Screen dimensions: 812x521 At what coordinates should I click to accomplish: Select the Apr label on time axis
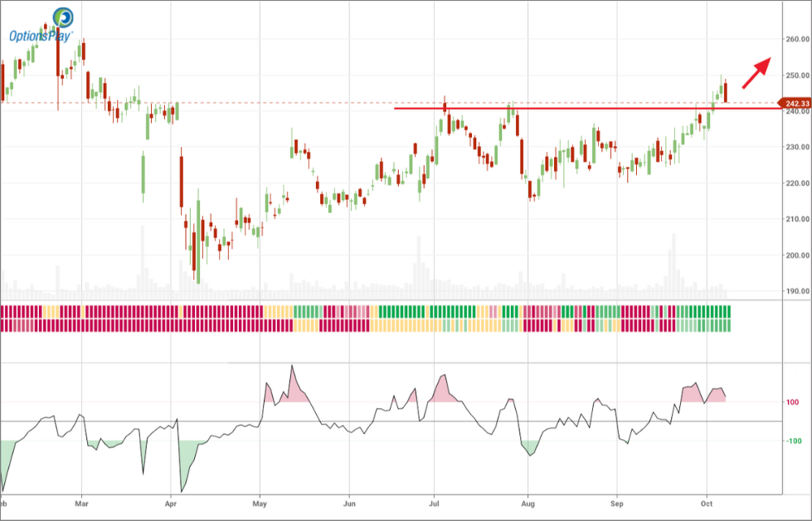(x=171, y=503)
